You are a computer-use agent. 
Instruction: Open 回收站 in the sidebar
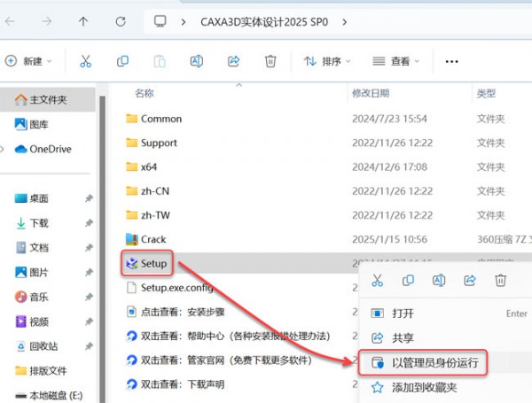click(36, 346)
